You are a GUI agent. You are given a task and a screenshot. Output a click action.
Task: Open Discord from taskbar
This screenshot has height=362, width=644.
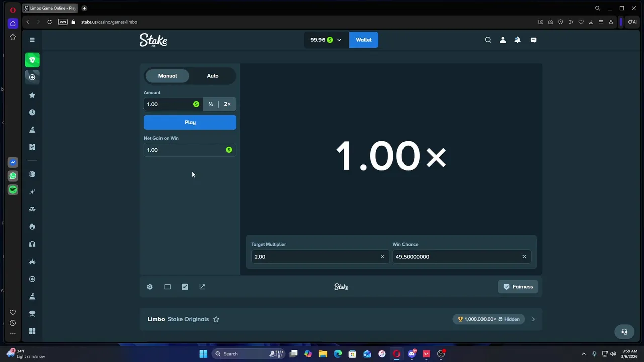412,354
